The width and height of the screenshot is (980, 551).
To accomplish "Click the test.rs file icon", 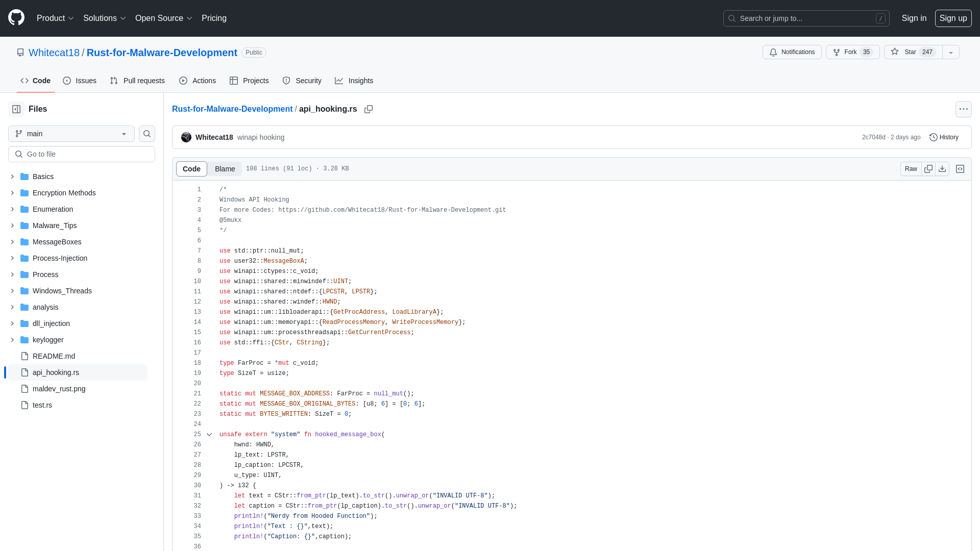I will point(24,405).
